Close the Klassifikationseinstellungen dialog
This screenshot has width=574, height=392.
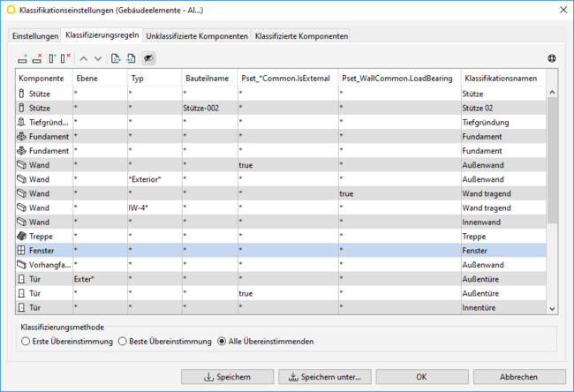point(563,10)
